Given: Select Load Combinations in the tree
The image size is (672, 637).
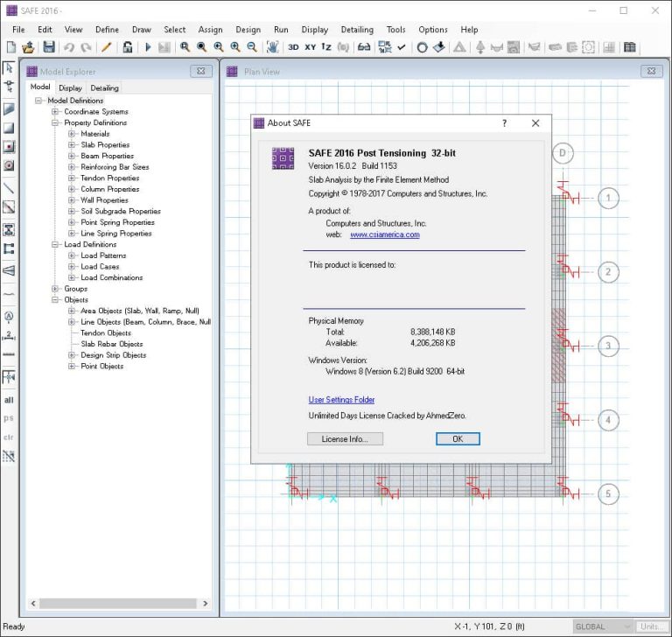Looking at the screenshot, I should 112,277.
